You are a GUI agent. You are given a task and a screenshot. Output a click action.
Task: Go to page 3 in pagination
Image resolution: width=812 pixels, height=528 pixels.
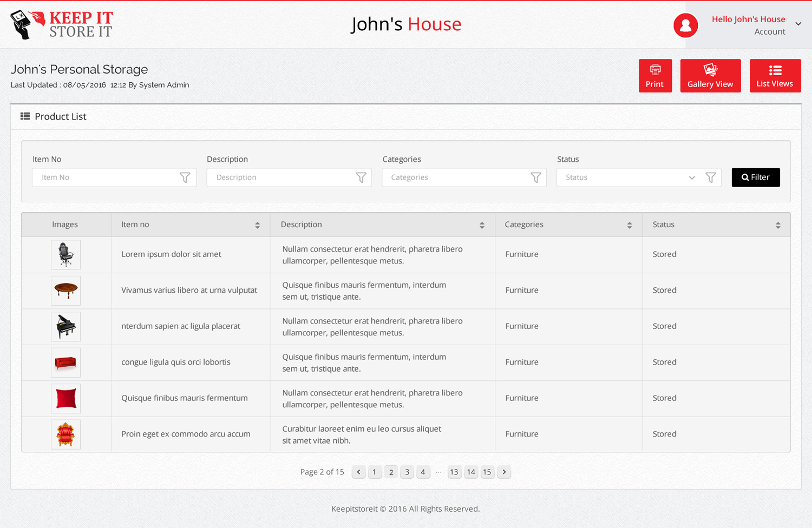(407, 472)
